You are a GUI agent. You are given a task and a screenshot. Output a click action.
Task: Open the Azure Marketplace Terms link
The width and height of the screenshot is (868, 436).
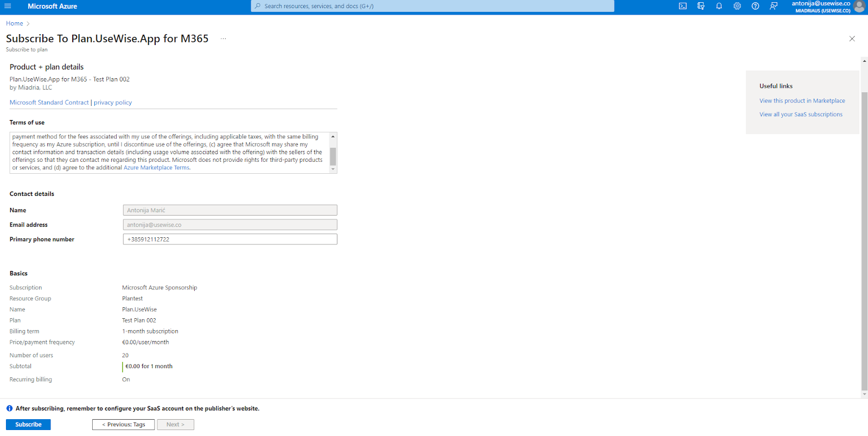pos(157,168)
